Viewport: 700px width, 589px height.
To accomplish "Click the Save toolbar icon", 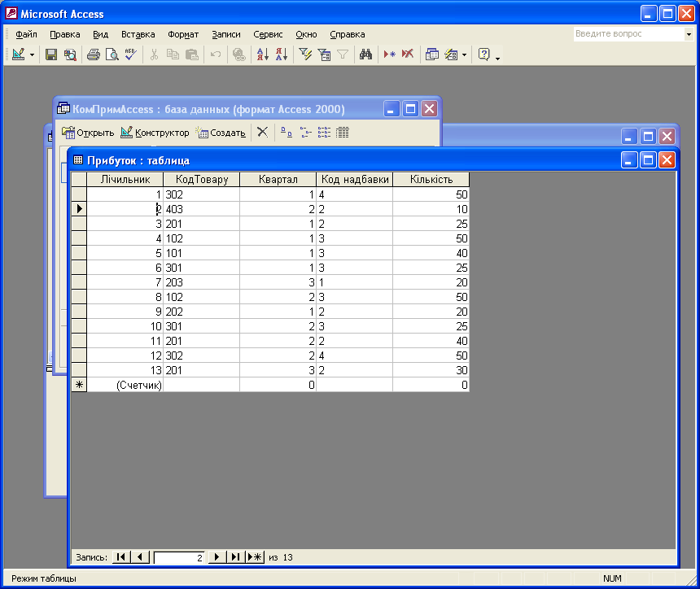I will [51, 55].
